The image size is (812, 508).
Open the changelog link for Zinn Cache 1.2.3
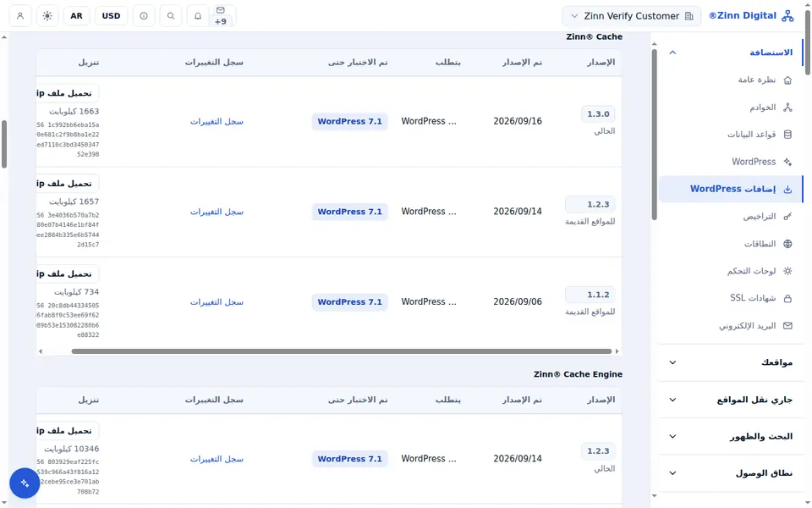[217, 212]
